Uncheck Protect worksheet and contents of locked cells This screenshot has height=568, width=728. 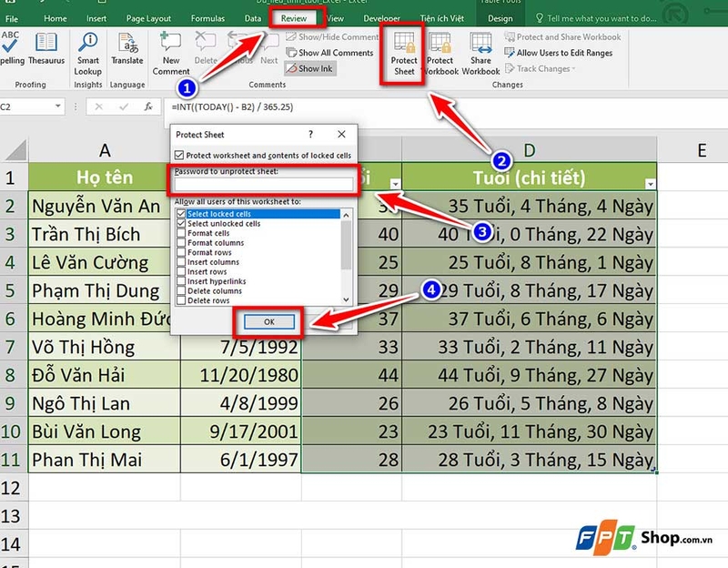179,153
